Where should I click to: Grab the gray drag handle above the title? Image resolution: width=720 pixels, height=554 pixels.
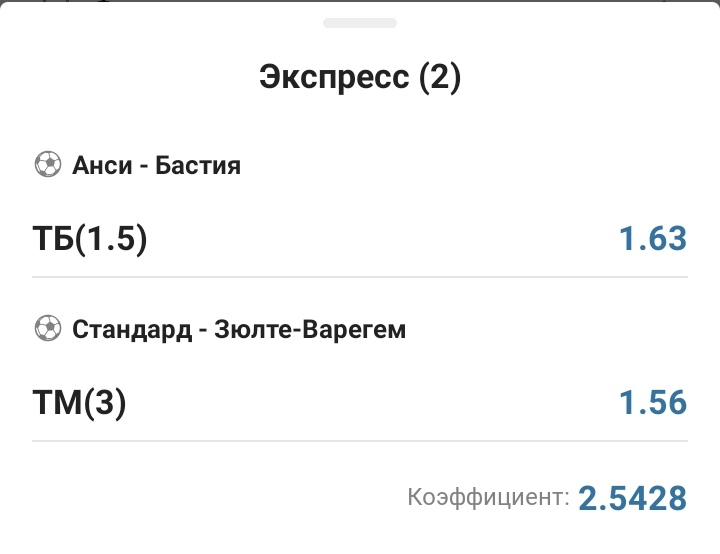coord(360,22)
